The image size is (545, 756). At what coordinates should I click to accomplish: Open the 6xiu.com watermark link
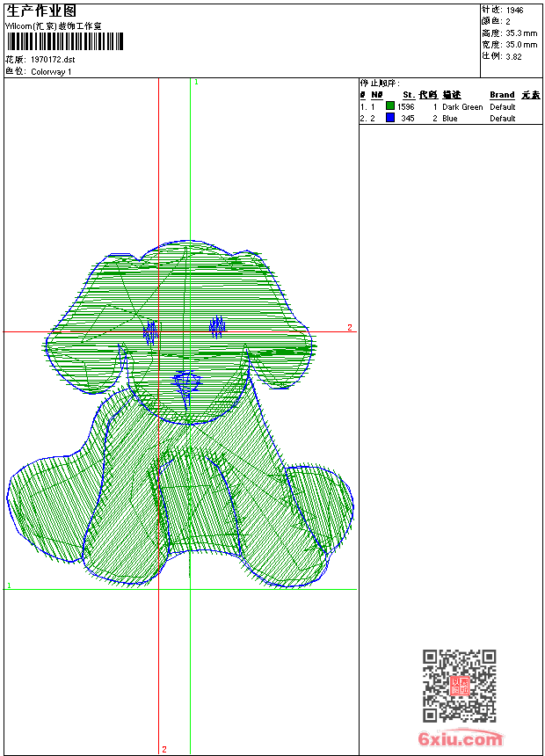pos(460,739)
